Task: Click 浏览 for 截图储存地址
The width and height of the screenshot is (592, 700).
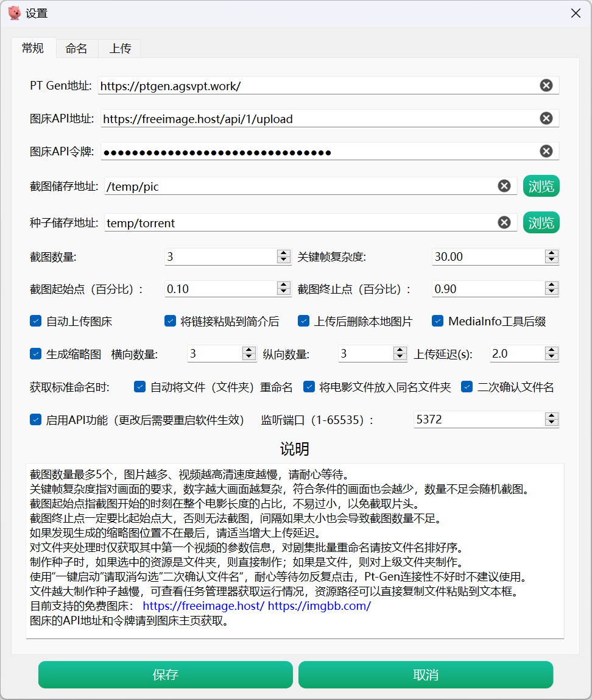Action: [541, 186]
